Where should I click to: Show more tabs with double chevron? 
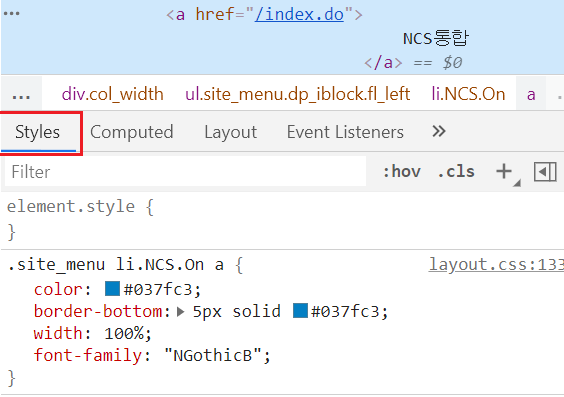coord(438,131)
